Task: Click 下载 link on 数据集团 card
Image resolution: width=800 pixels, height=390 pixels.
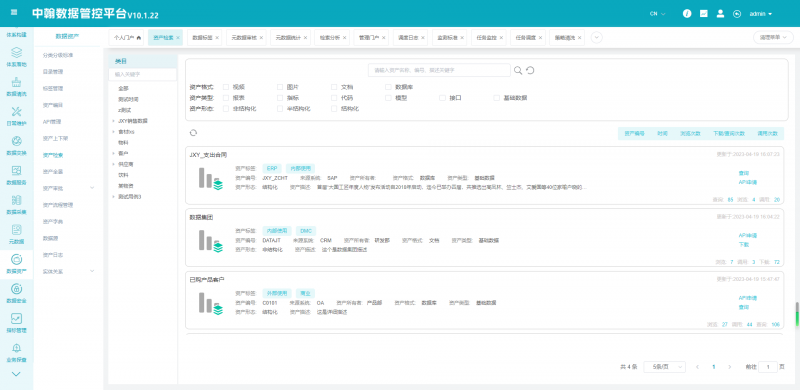Action: click(743, 244)
